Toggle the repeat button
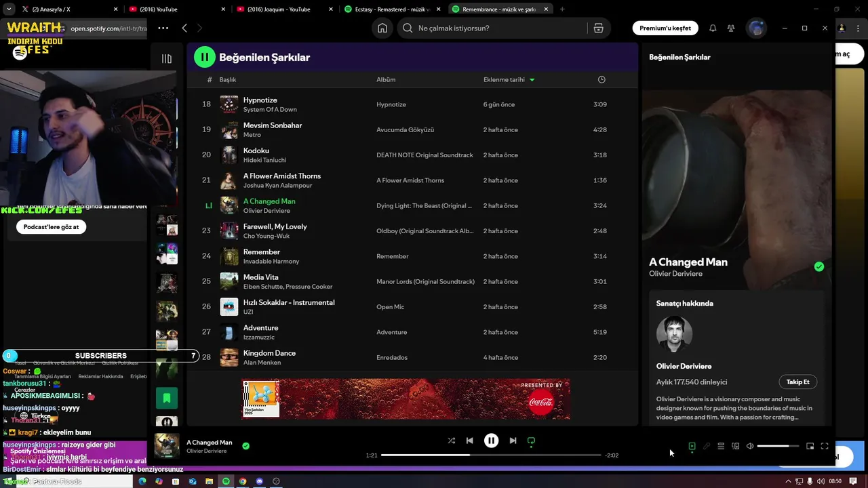 pyautogui.click(x=531, y=441)
